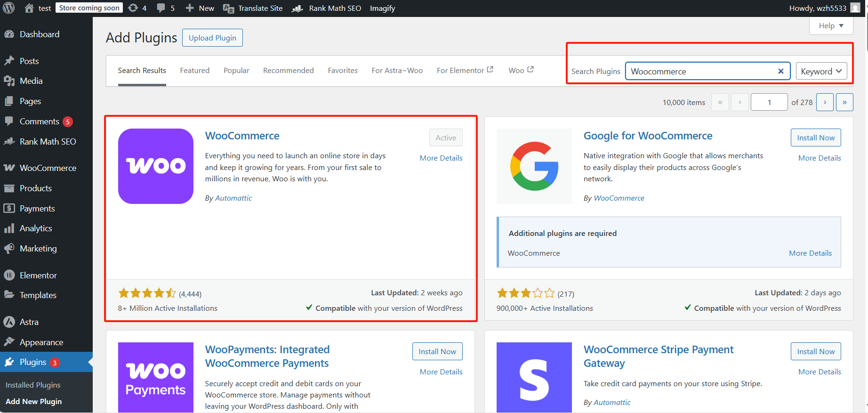Open the user avatar next to Howdy
This screenshot has width=868, height=413.
tap(855, 8)
